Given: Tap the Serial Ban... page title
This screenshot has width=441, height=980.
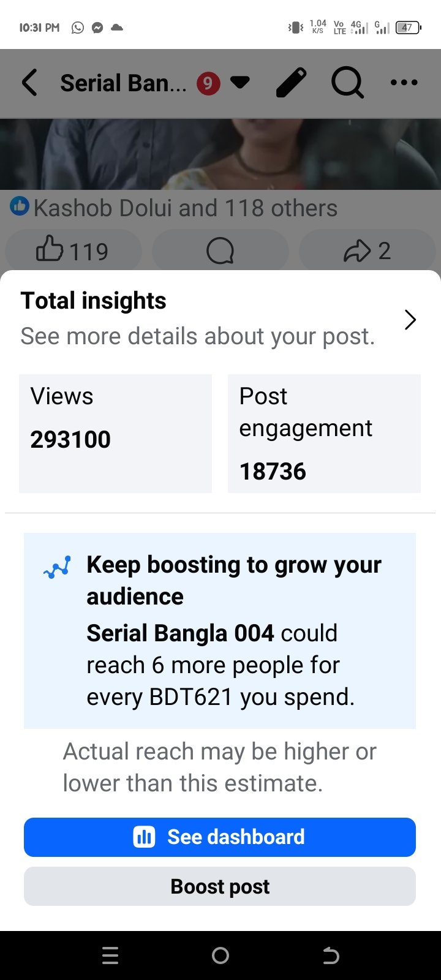Looking at the screenshot, I should [x=123, y=83].
